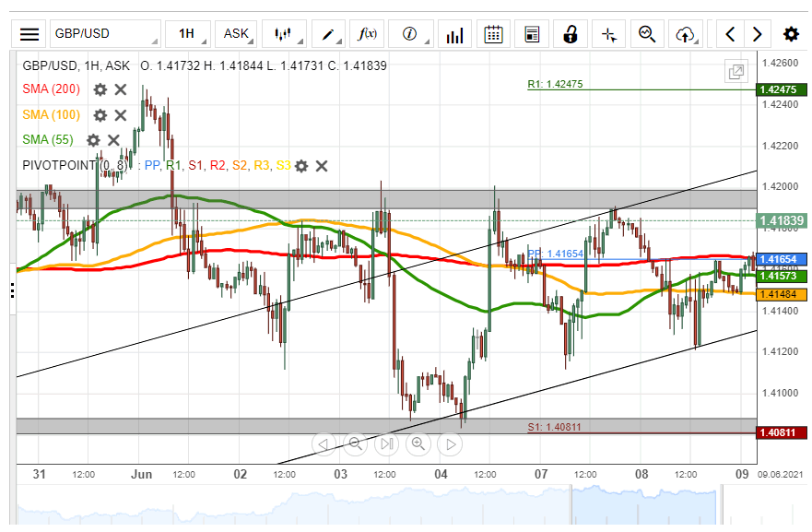Click the SMA (200) legend label
Viewport: 812px width, 532px height.
point(52,89)
